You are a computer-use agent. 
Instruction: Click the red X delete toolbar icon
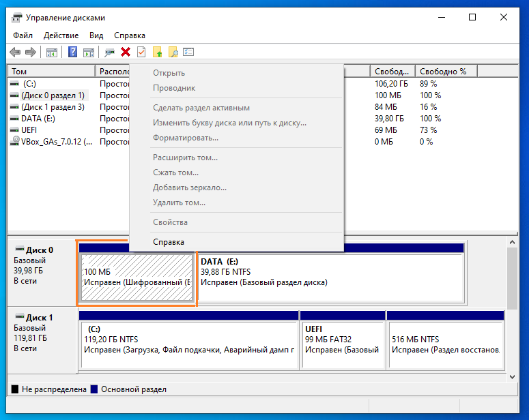pos(126,52)
